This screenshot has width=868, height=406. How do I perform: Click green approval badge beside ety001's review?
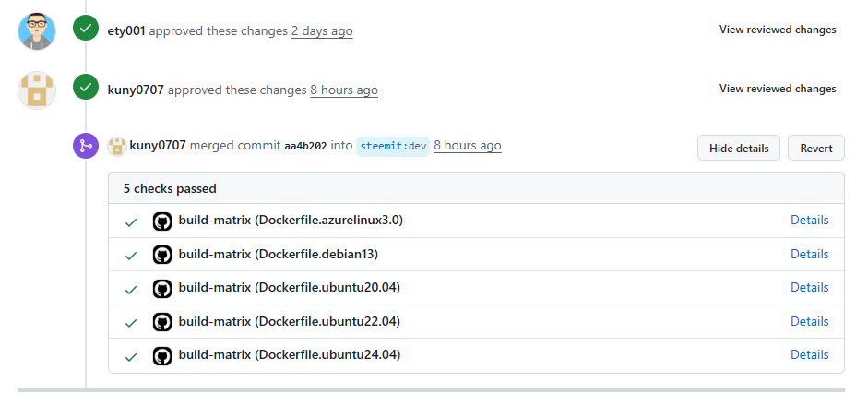pyautogui.click(x=86, y=29)
